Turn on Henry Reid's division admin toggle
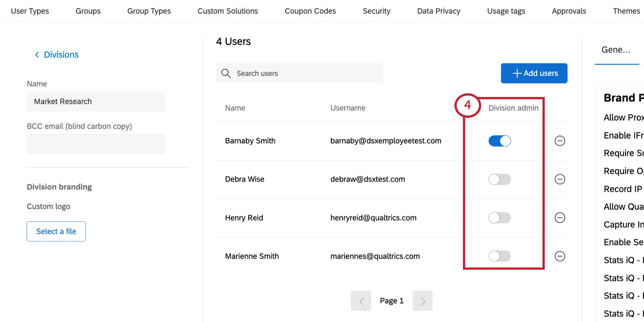The image size is (644, 322). click(499, 218)
